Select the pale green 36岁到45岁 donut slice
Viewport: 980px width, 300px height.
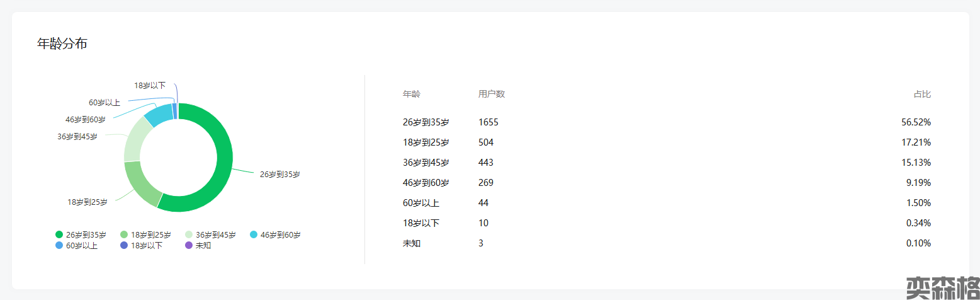pyautogui.click(x=135, y=139)
